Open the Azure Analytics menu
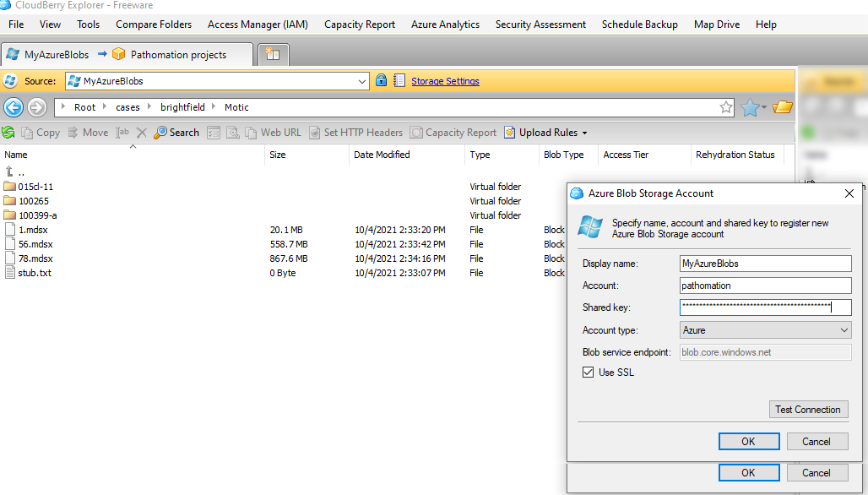This screenshot has width=868, height=495. coord(445,24)
